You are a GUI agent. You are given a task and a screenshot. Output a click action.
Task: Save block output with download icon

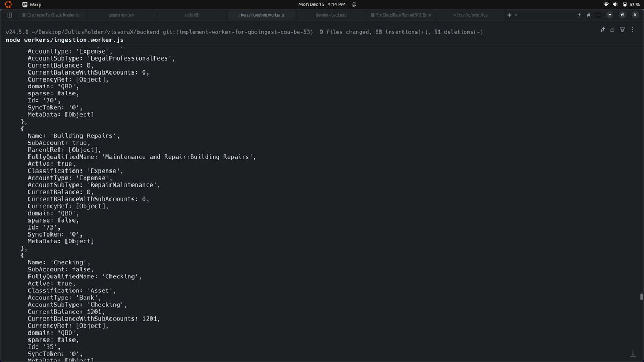612,29
